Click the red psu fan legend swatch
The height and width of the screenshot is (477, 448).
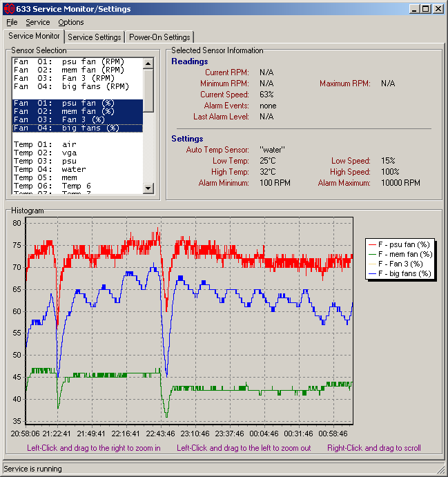[372, 244]
